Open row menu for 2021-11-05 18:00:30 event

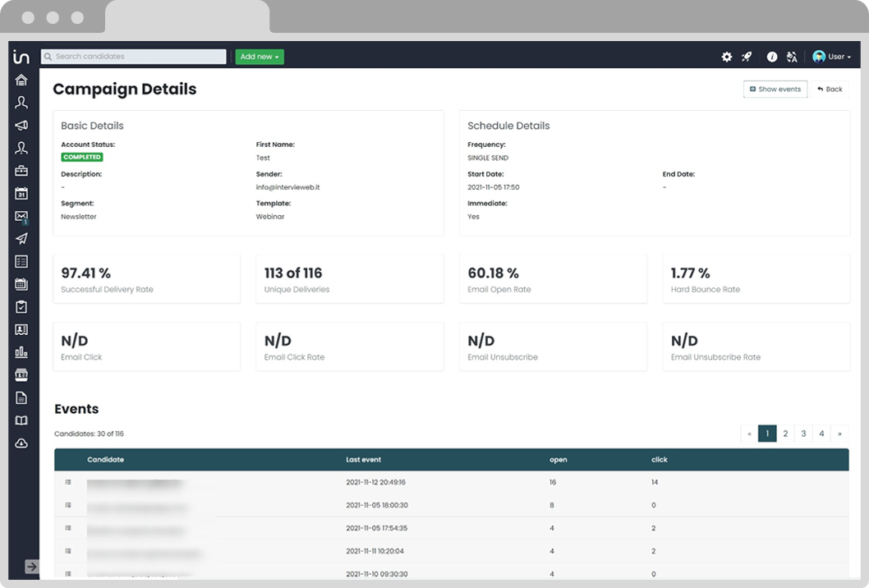[68, 505]
